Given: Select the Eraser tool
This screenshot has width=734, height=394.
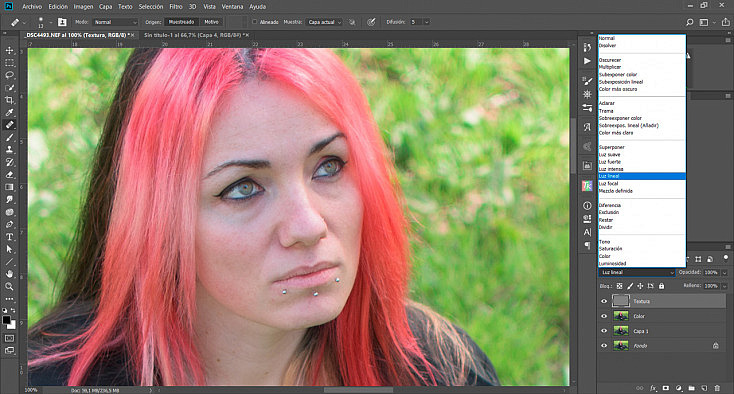Looking at the screenshot, I should pyautogui.click(x=9, y=175).
